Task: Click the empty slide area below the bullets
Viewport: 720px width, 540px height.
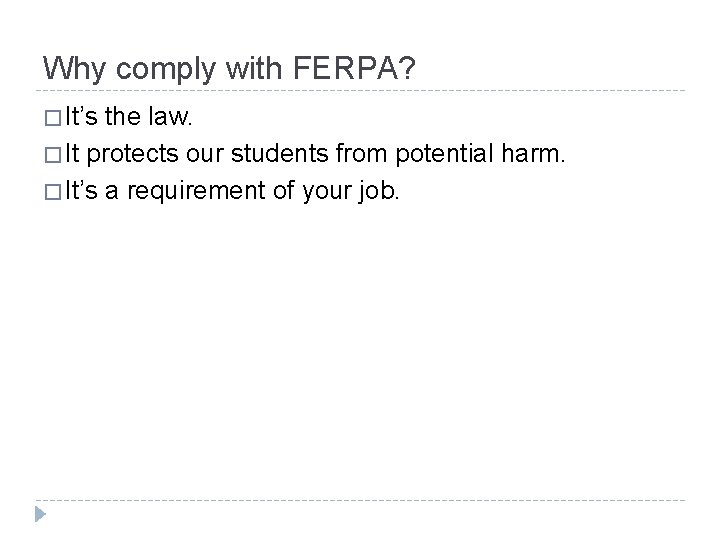Action: 360,350
